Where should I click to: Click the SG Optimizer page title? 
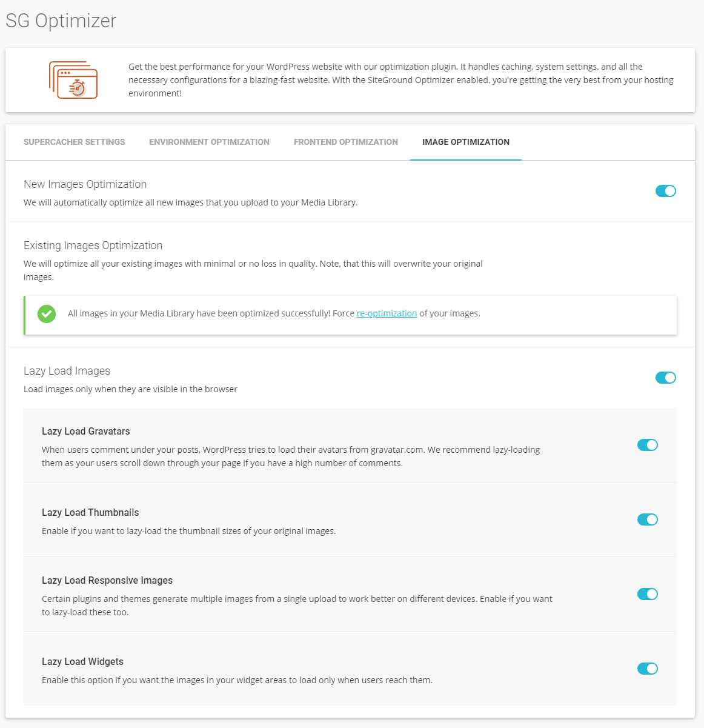pyautogui.click(x=61, y=21)
